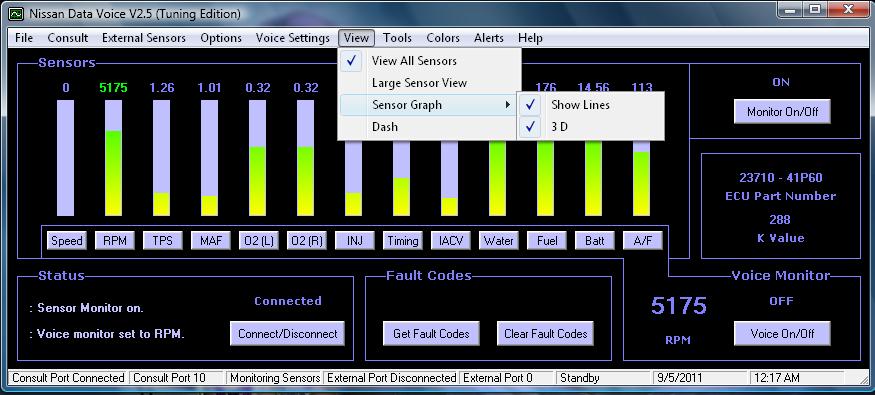Screen dimensions: 875x395
Task: Select the Timing sensor button
Action: click(402, 241)
